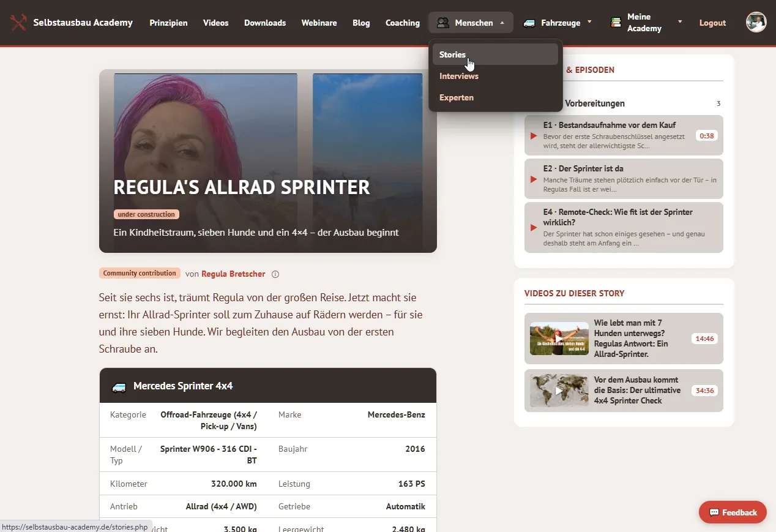Click the Community contribution badge
The width and height of the screenshot is (776, 532).
point(140,273)
